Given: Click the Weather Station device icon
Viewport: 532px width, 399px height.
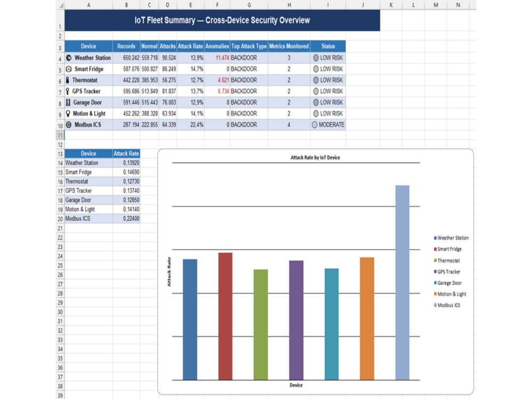Looking at the screenshot, I should tap(69, 57).
